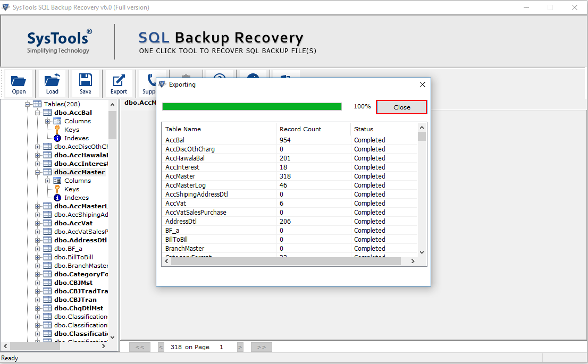Screen dimensions: 588x364
Task: Collapse the dbo.AccBal table node
Action: pyautogui.click(x=38, y=113)
